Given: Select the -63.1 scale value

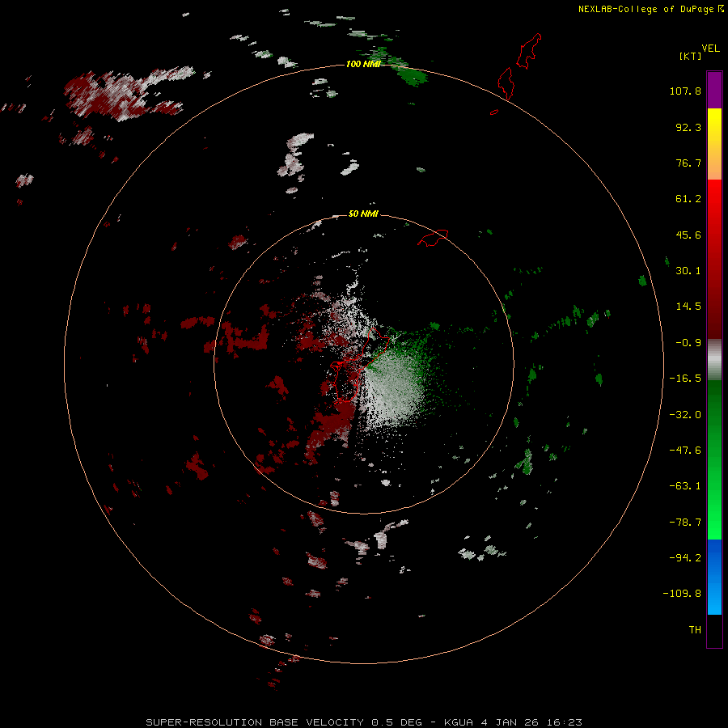Looking at the screenshot, I should point(685,486).
